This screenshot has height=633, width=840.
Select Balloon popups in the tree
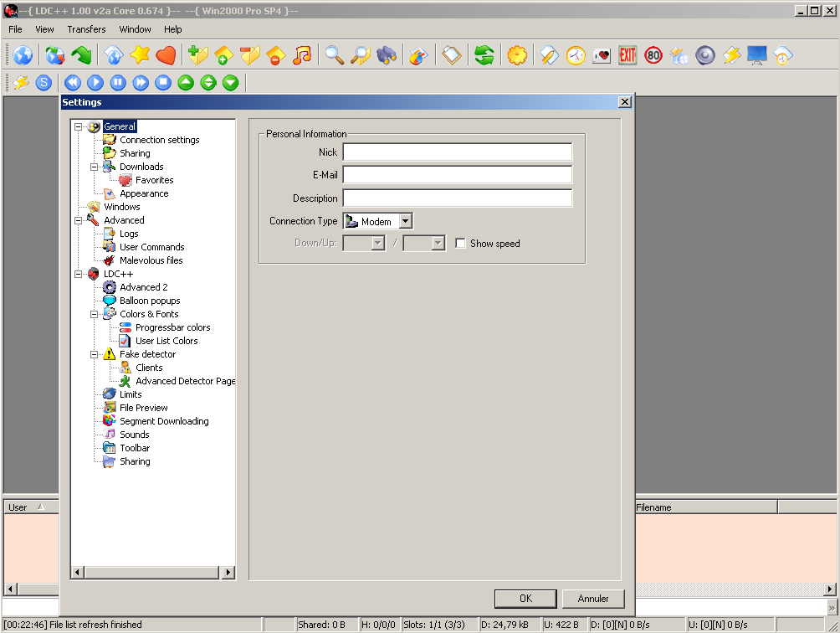(150, 301)
